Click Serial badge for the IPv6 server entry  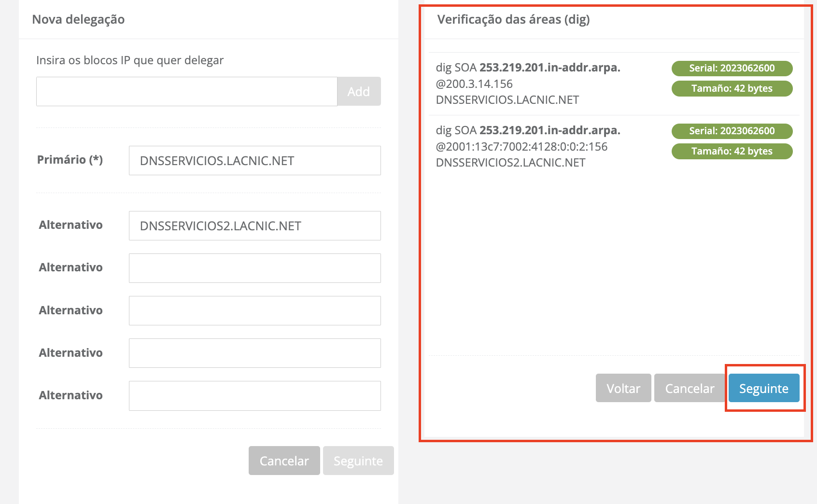732,131
